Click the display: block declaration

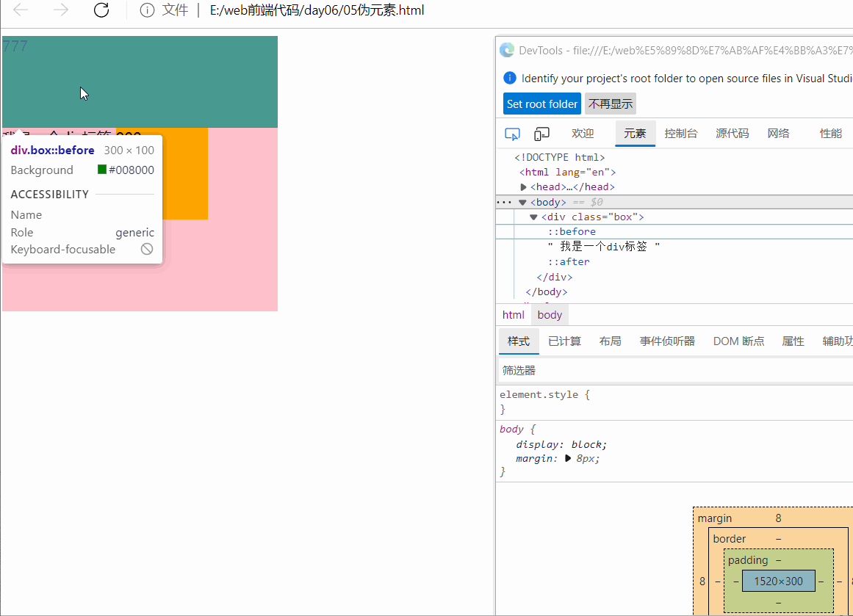click(x=561, y=444)
